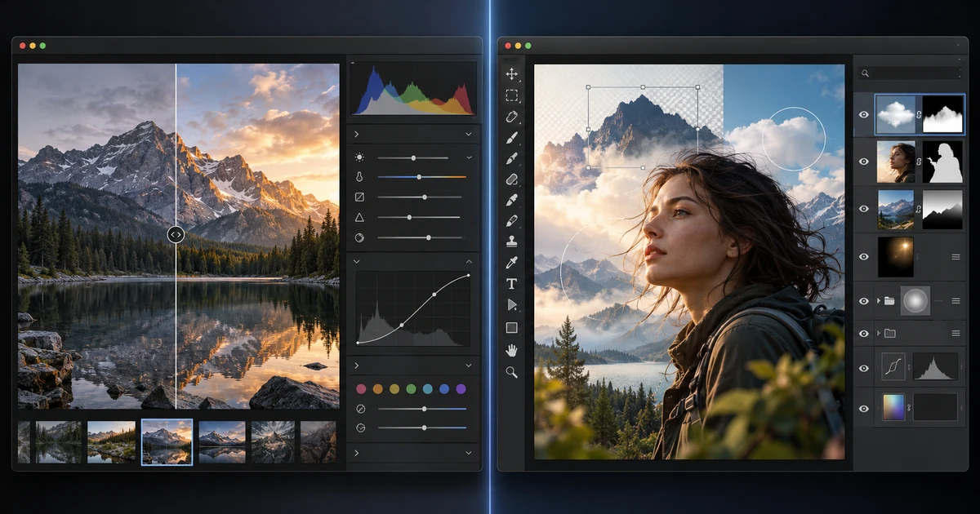
Task: Select the Move tool in the compositing window
Action: pos(512,73)
